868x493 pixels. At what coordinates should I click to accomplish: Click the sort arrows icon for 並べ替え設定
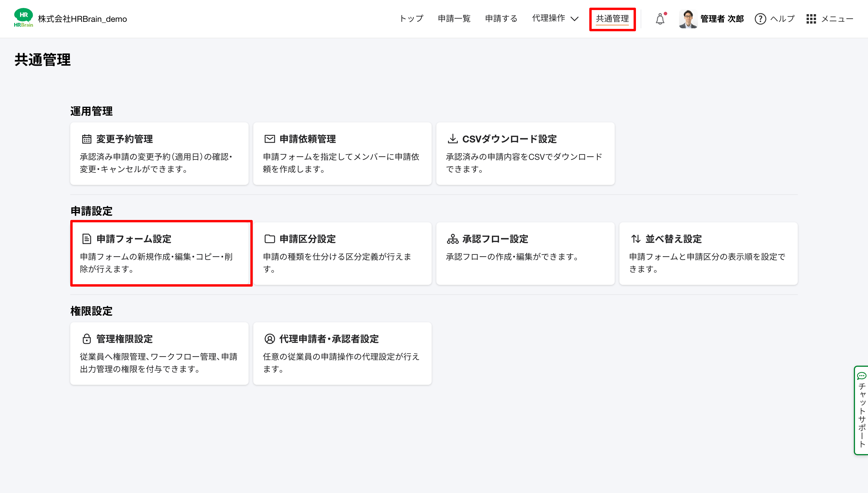click(x=635, y=239)
